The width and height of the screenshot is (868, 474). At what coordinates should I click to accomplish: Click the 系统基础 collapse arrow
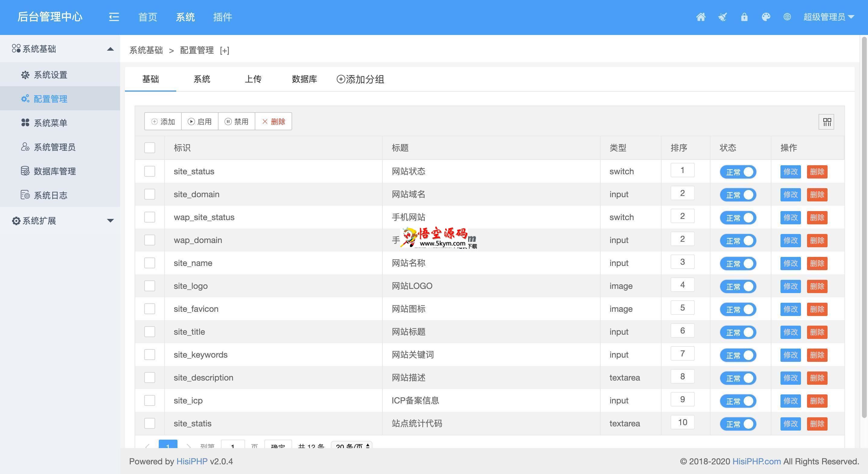(x=110, y=49)
